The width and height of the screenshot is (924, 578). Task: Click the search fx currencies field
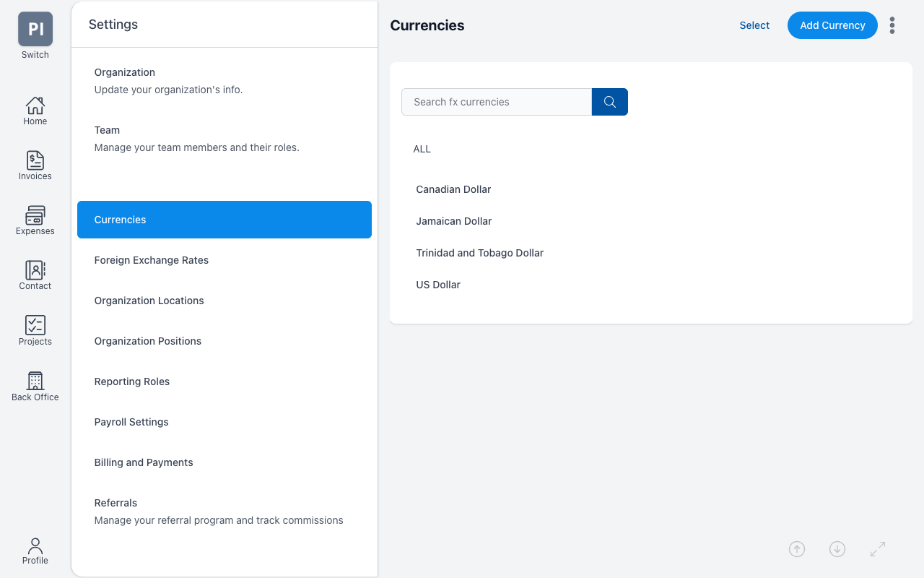(496, 102)
